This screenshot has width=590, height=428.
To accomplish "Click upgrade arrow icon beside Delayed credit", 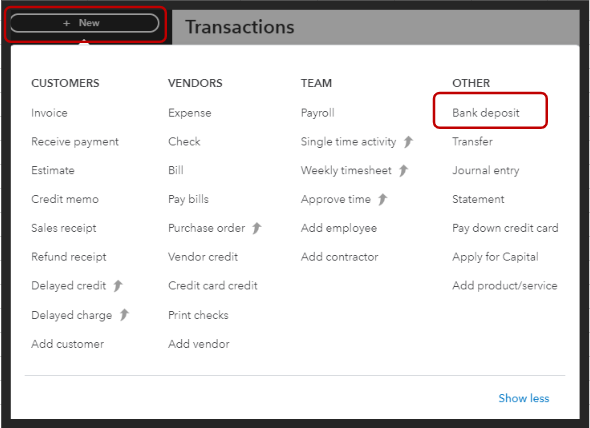I will click(x=118, y=286).
